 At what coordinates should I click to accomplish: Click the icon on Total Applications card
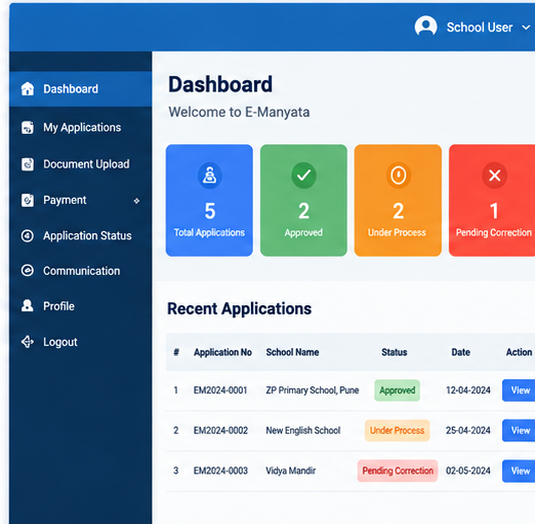click(209, 175)
